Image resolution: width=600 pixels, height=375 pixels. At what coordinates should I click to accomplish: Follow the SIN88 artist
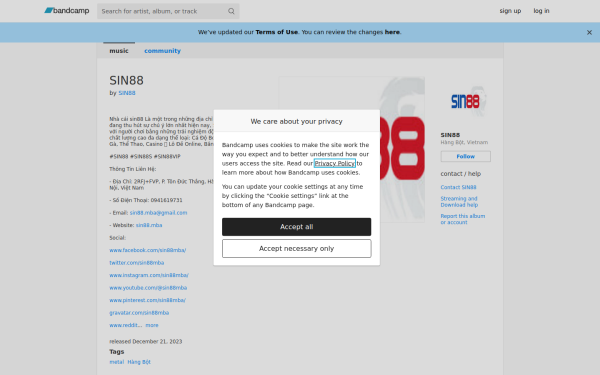[465, 157]
